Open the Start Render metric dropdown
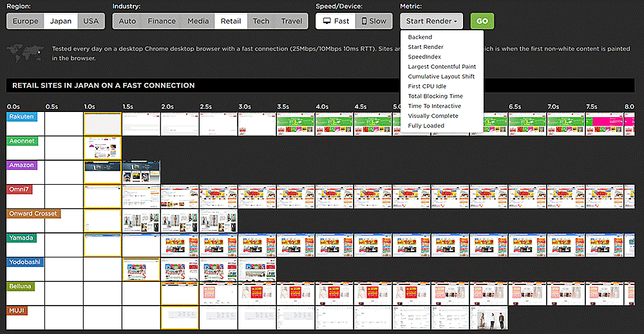 431,21
